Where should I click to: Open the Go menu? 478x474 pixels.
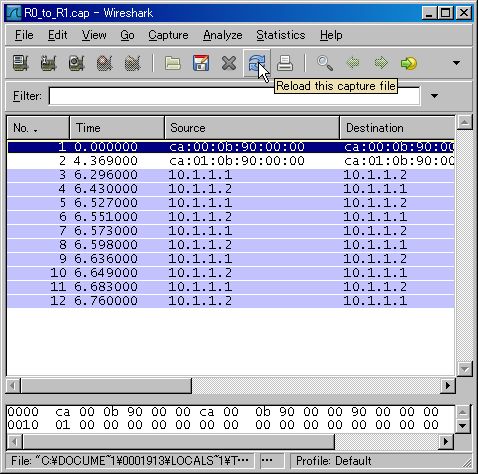pos(127,35)
